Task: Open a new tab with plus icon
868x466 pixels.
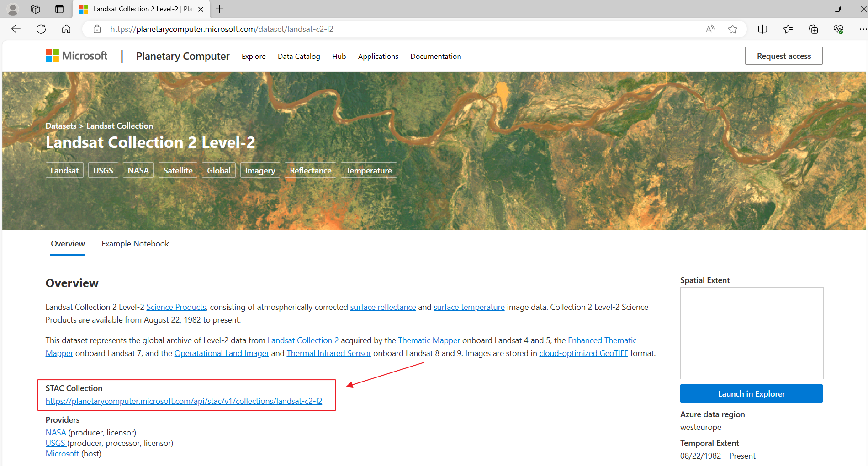Action: pos(220,9)
